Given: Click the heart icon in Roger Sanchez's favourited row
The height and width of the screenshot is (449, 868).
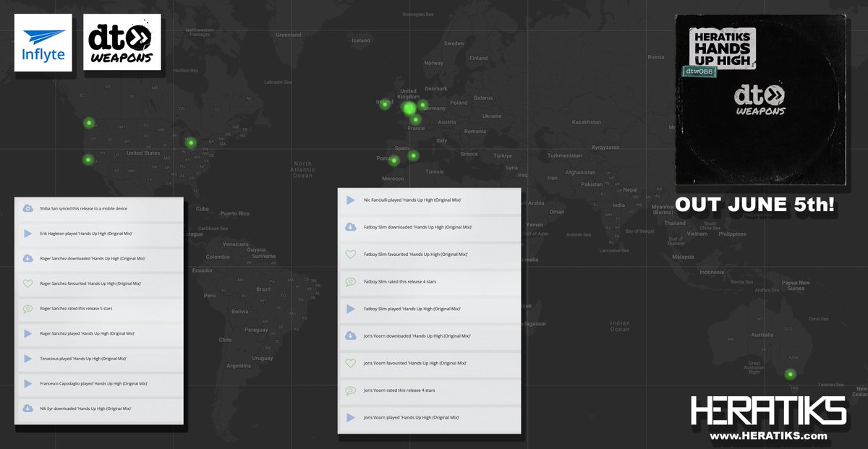Looking at the screenshot, I should (27, 283).
